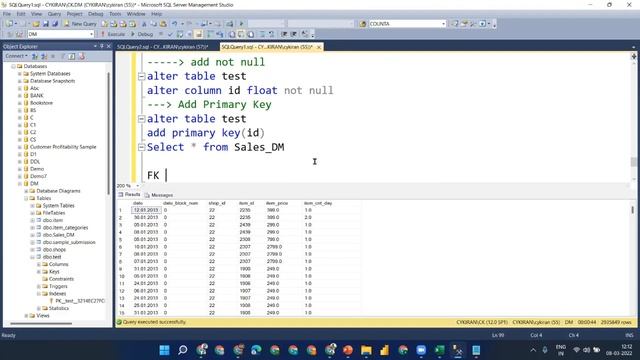Toggle Object Explorer auto-hide pin
Image resolution: width=640 pixels, height=360 pixels.
(102, 47)
